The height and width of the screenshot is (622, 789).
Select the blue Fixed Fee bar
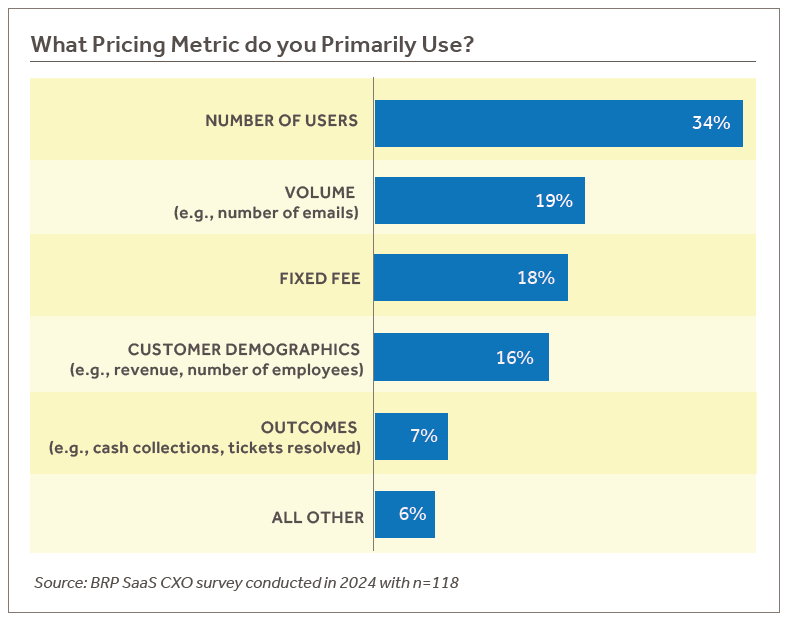tap(440, 278)
